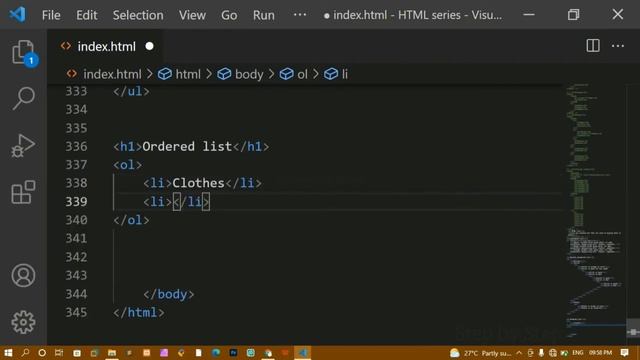Click the VS Code taskbar icon
Screen dimensions: 640x360
click(x=303, y=353)
